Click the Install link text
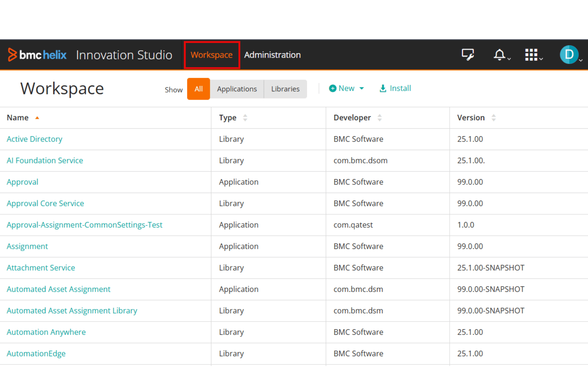Screen dimensions: 588x392 (400, 88)
